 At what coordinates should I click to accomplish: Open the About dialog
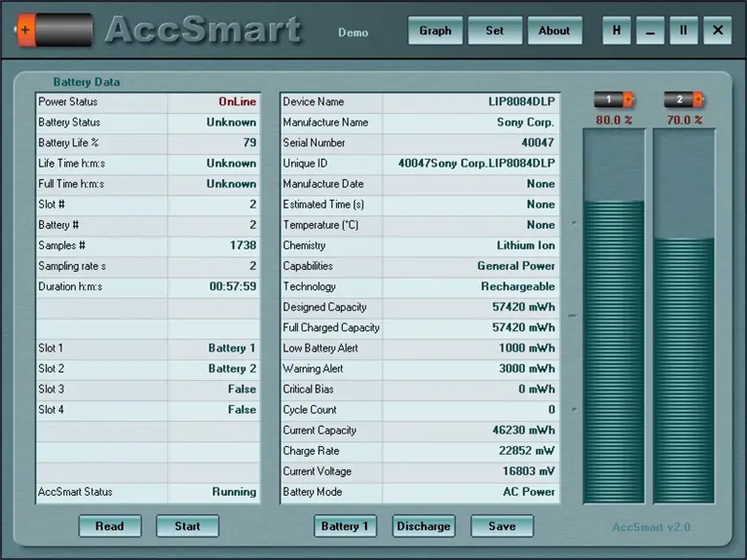pyautogui.click(x=554, y=31)
